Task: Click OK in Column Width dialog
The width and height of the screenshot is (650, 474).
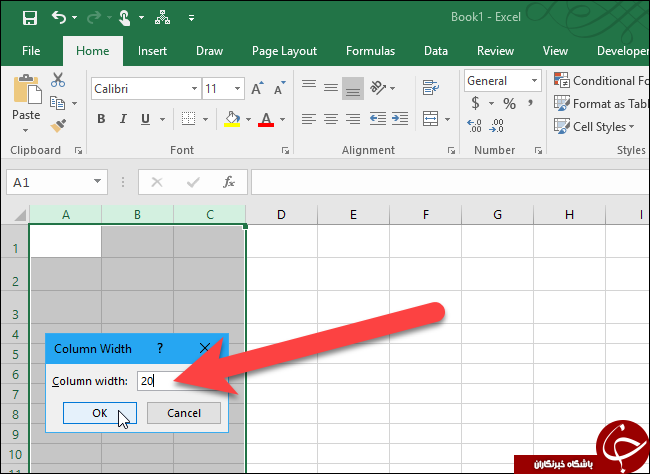Action: click(x=99, y=413)
